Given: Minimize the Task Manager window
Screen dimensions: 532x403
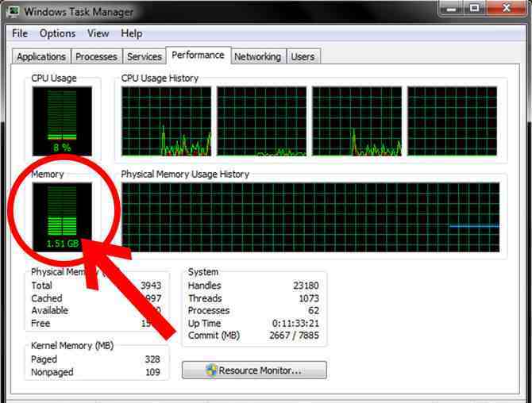Looking at the screenshot, I should [x=451, y=8].
